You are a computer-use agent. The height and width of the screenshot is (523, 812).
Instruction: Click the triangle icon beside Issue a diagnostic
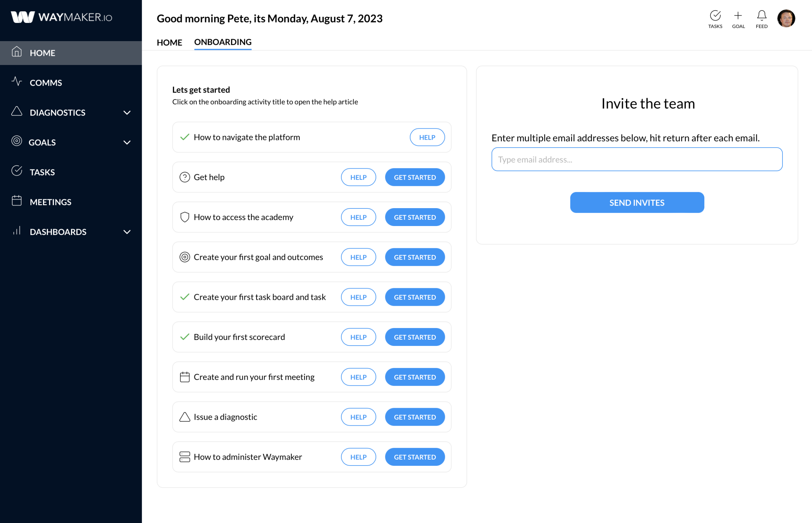[184, 417]
